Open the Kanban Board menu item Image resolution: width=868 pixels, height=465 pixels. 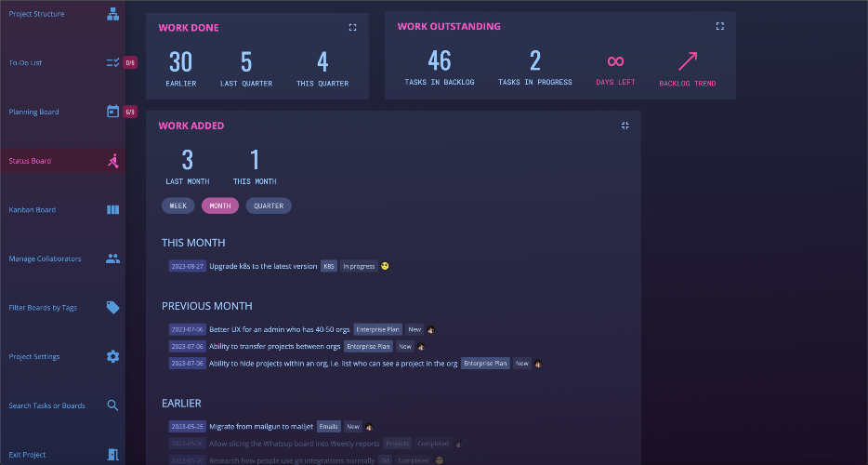point(33,209)
